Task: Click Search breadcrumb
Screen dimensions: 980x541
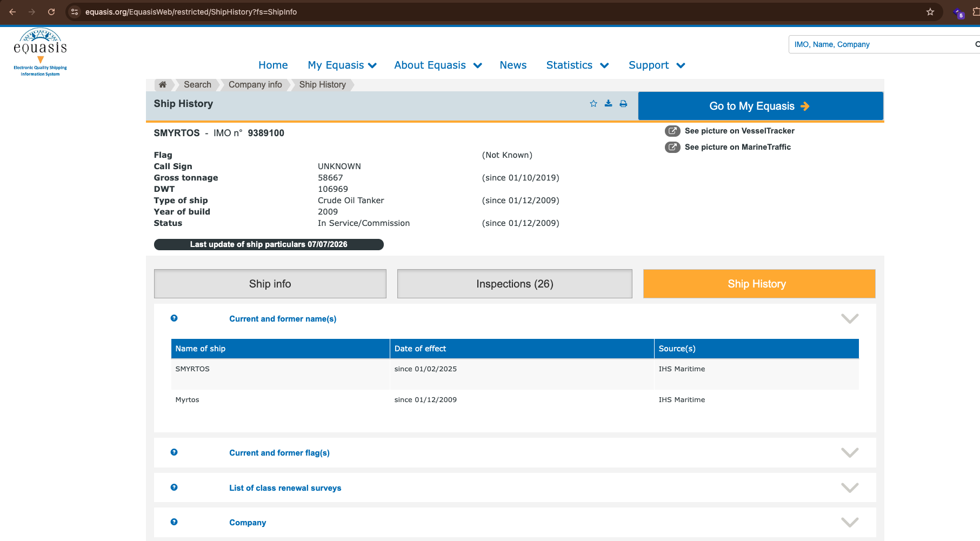Action: point(197,85)
